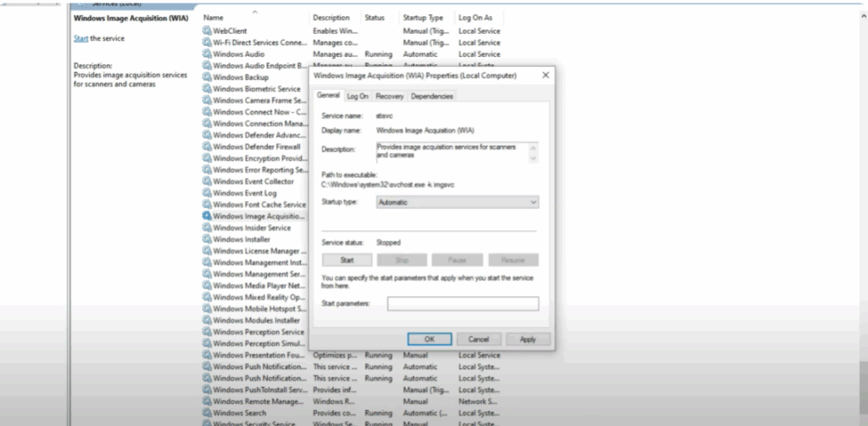Image resolution: width=868 pixels, height=426 pixels.
Task: Click the Description box scroll-up arrow
Action: (x=534, y=148)
